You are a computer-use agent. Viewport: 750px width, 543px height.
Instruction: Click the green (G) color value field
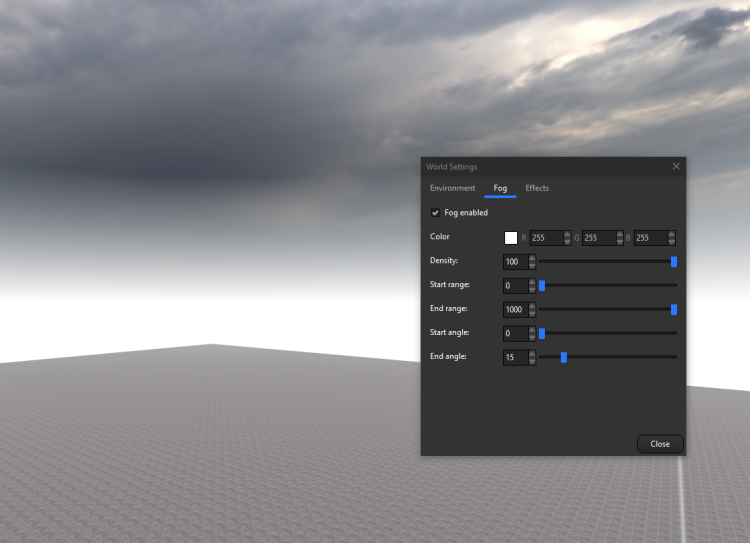(598, 238)
